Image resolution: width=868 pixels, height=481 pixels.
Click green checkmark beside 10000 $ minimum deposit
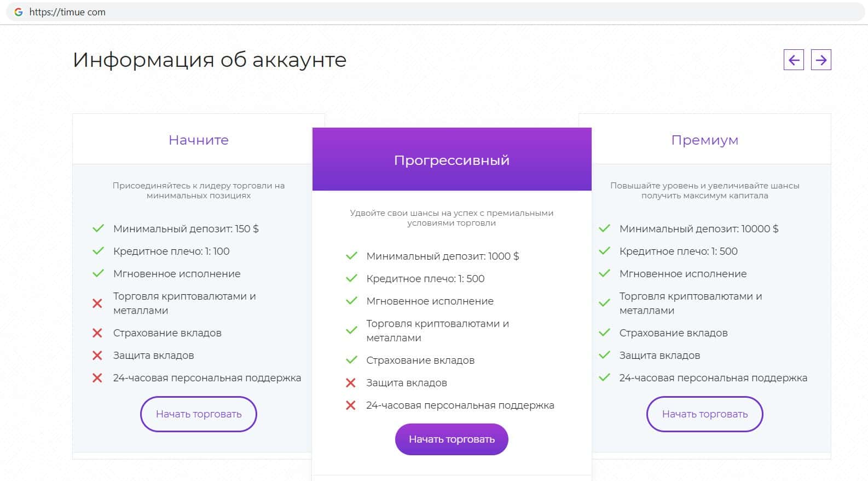click(604, 228)
